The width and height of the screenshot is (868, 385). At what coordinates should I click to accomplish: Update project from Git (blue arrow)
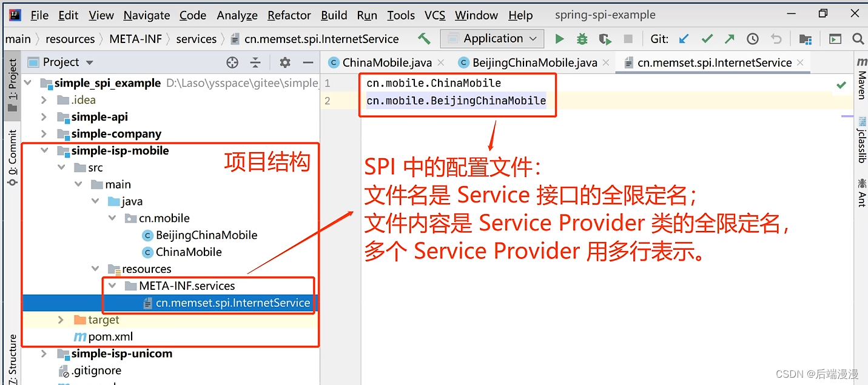pos(684,39)
